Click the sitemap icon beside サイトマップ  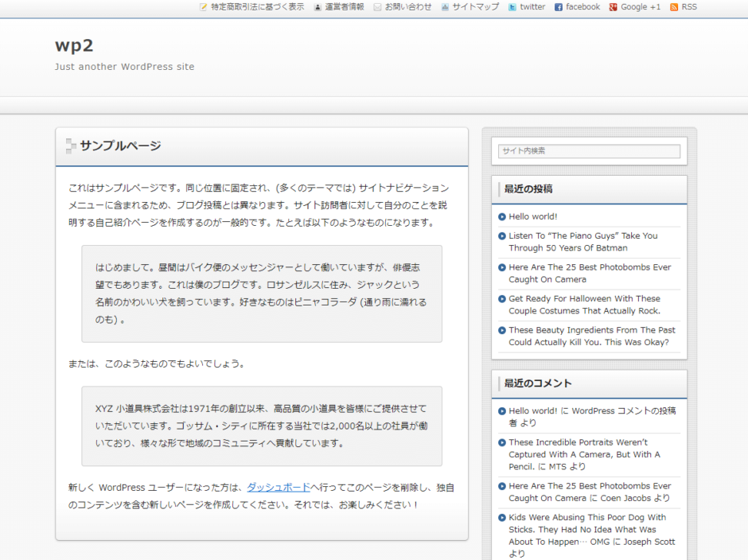click(x=445, y=7)
